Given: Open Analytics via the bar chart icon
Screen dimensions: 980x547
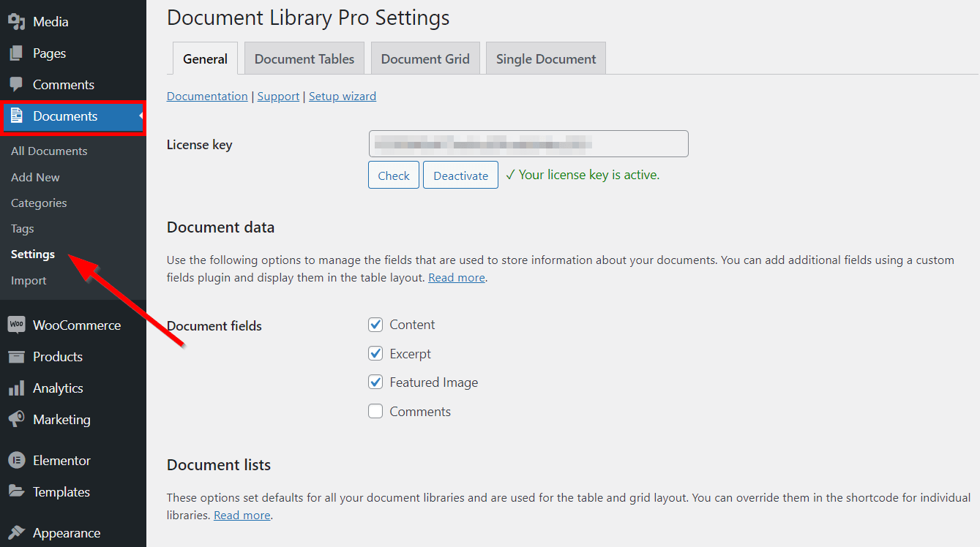Looking at the screenshot, I should click(x=16, y=388).
